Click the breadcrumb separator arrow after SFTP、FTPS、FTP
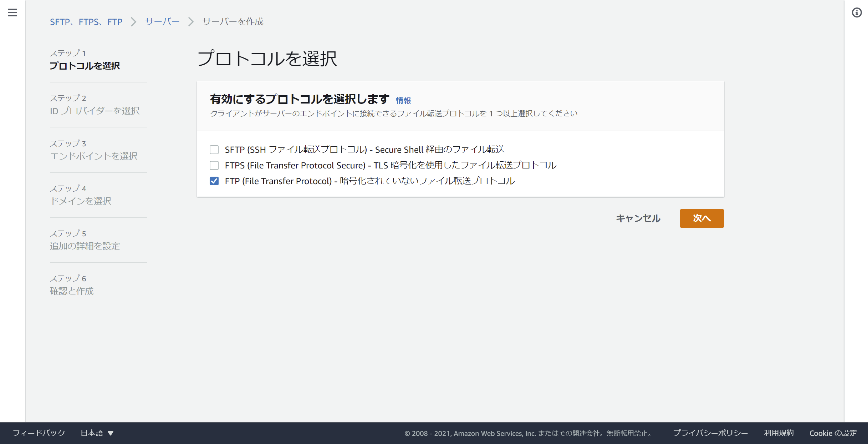 pyautogui.click(x=134, y=21)
